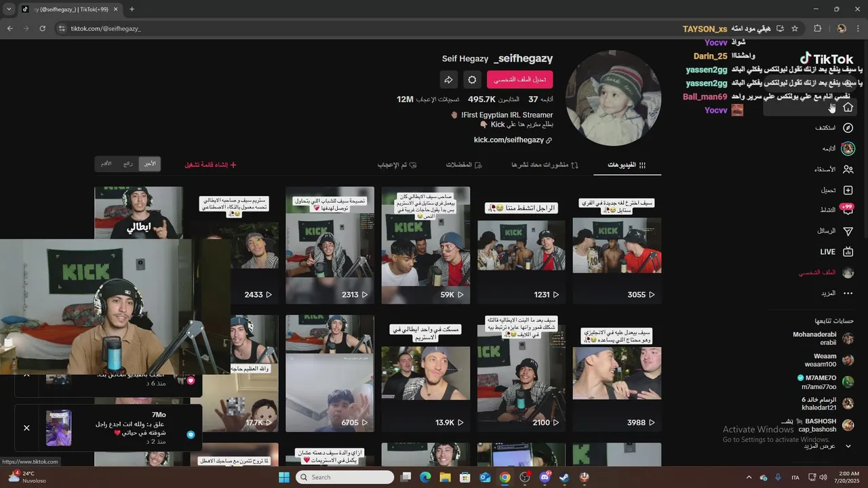Open the video with 1231 views
This screenshot has height=488, width=868.
(x=521, y=245)
